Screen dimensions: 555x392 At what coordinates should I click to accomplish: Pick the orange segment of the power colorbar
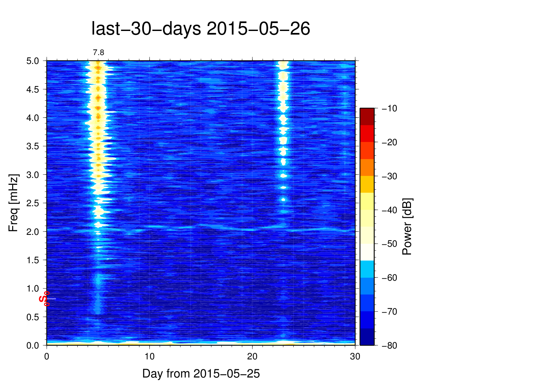tap(367, 167)
